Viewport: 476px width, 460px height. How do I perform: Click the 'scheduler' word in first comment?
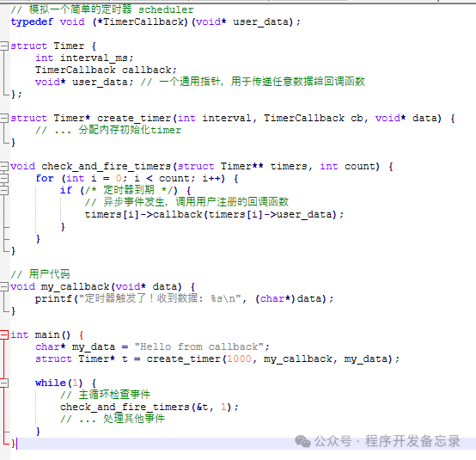tap(166, 9)
